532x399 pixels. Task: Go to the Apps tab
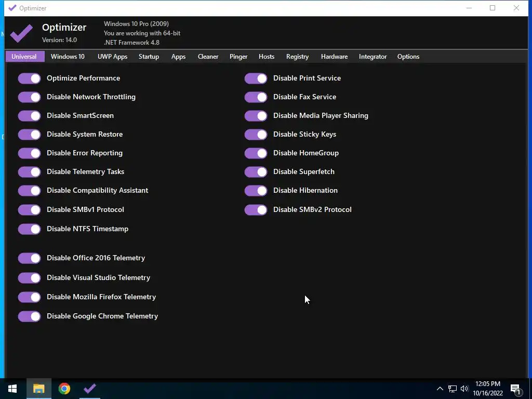coord(178,57)
